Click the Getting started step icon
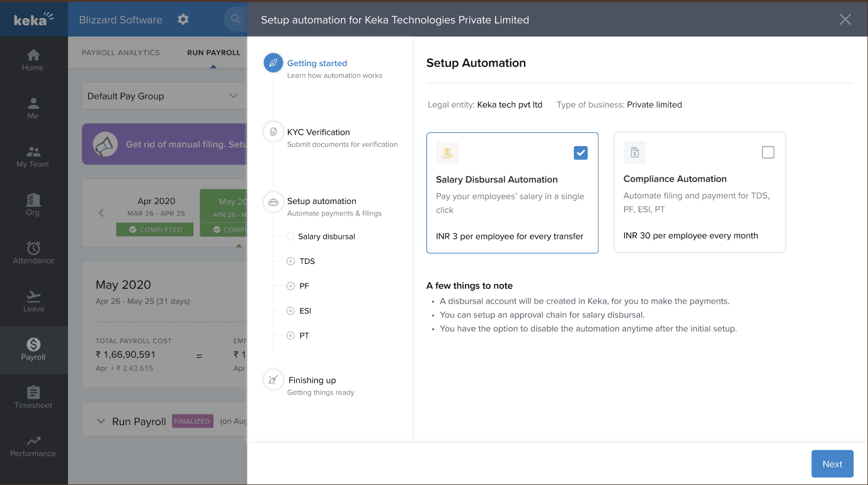This screenshot has height=485, width=868. pyautogui.click(x=273, y=63)
